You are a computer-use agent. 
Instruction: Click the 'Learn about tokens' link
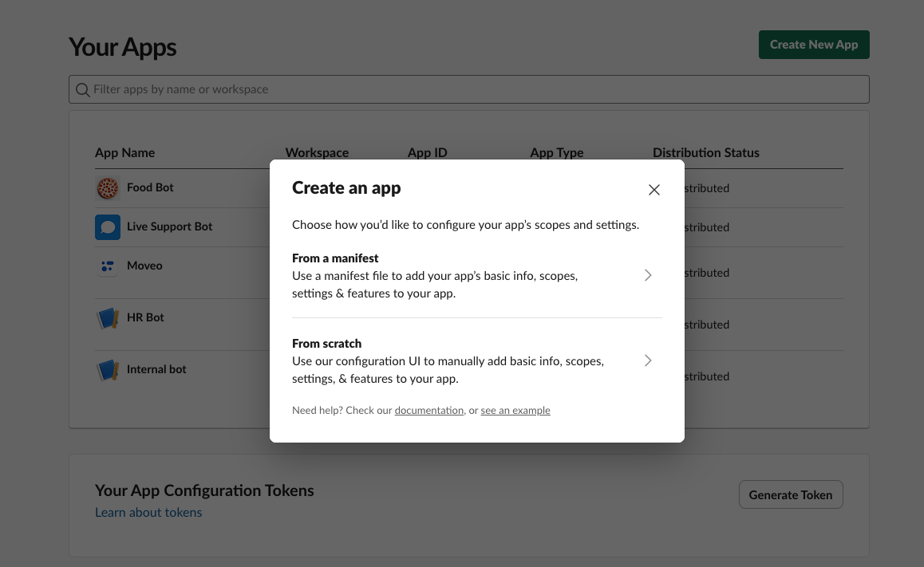click(148, 512)
